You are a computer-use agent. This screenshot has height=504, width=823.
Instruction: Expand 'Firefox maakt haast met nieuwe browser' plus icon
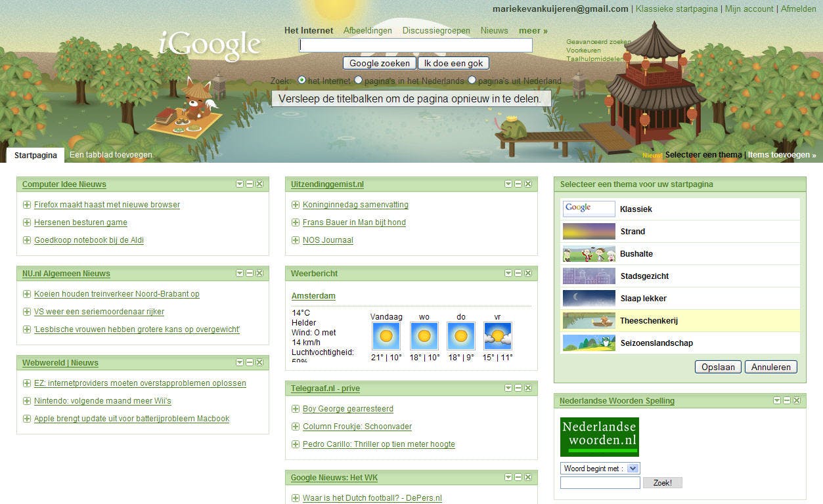click(27, 205)
